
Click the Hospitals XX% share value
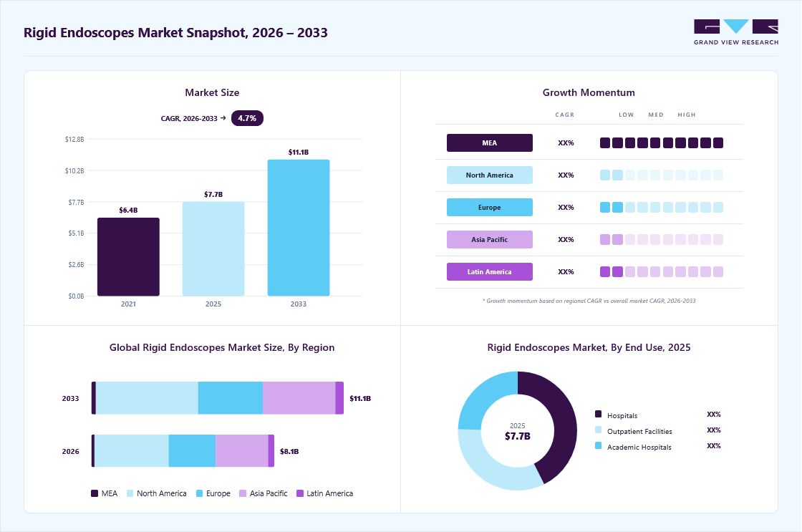(x=714, y=415)
